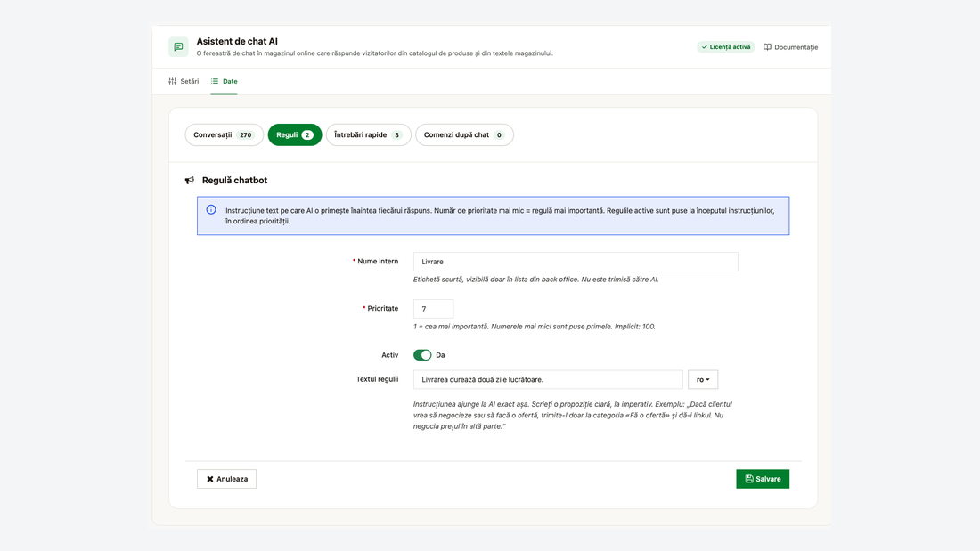Click the Prioritate label
The image size is (980, 551).
[x=382, y=309]
